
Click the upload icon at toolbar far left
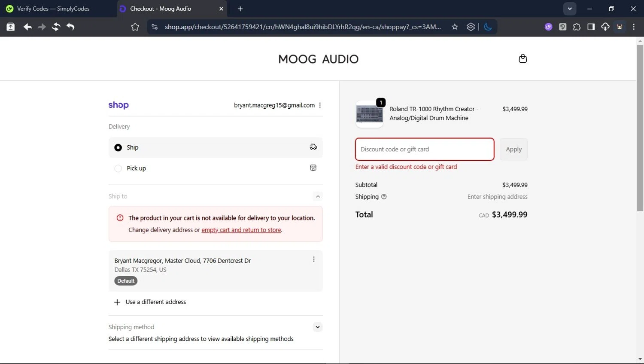[11, 27]
